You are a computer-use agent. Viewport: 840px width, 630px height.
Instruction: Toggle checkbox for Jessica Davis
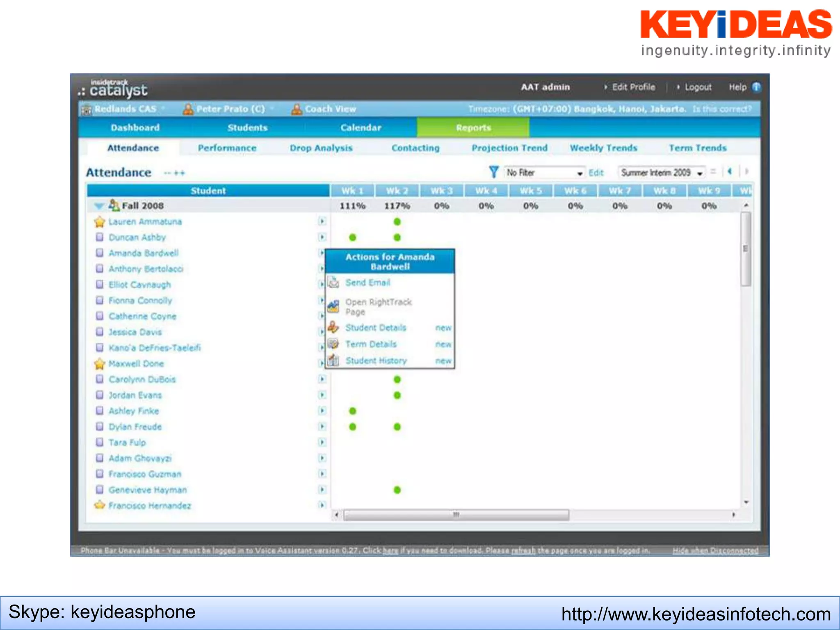pyautogui.click(x=99, y=331)
